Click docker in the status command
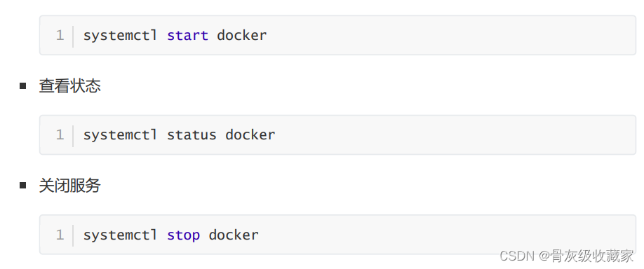Screen dimensions: 644x269 250,135
